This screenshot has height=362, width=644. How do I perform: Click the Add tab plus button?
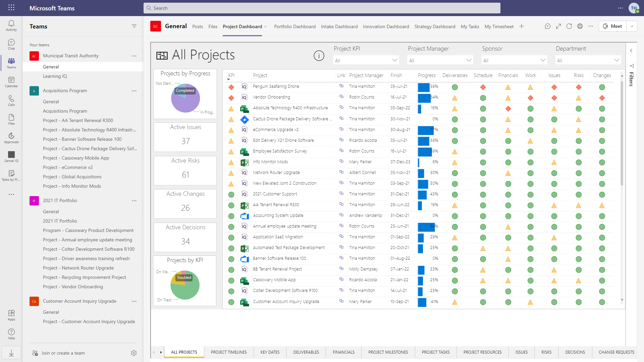tap(522, 26)
